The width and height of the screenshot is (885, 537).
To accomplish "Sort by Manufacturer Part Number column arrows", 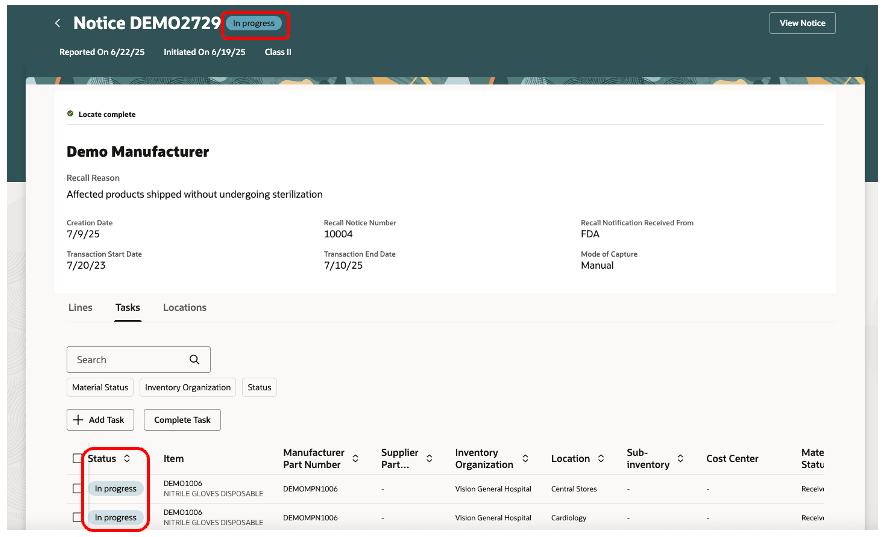I will coord(356,459).
